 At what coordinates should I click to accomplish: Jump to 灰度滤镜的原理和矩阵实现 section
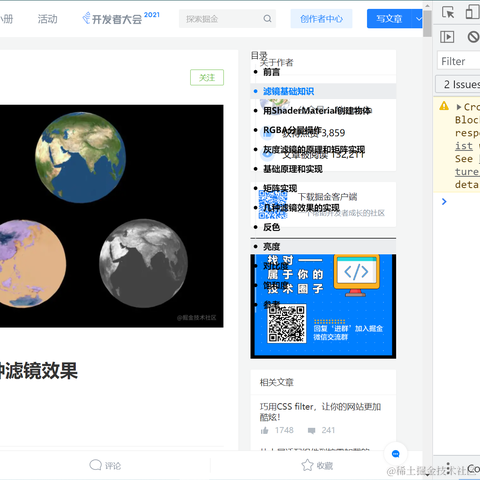(314, 149)
